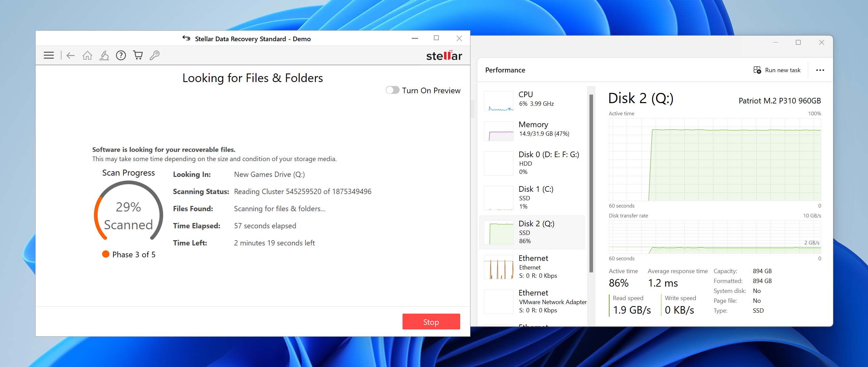Screen dimensions: 868x367
Task: Click the Ethernet orange spike graph thumbnail
Action: pyautogui.click(x=499, y=267)
